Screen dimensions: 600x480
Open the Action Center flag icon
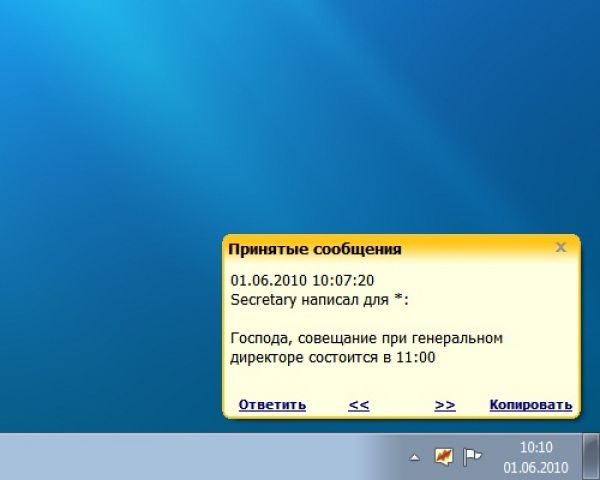point(472,457)
